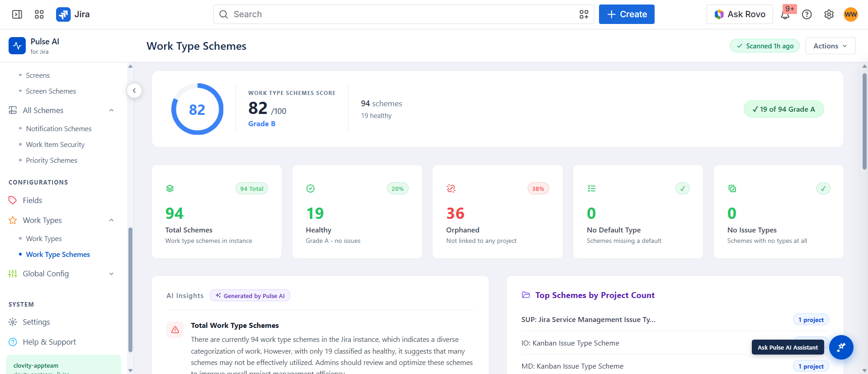Viewport: 868px width, 374px height.
Task: Click the search magnifier icon
Action: tap(224, 14)
